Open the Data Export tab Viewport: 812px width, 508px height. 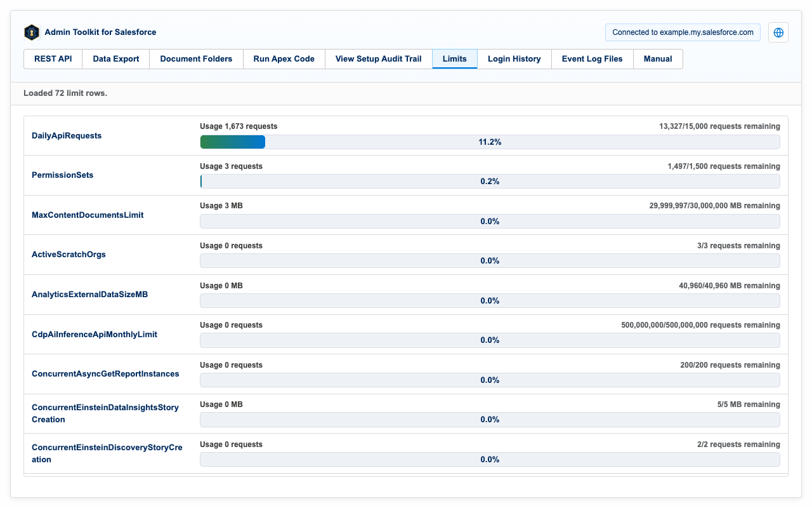[x=116, y=59]
